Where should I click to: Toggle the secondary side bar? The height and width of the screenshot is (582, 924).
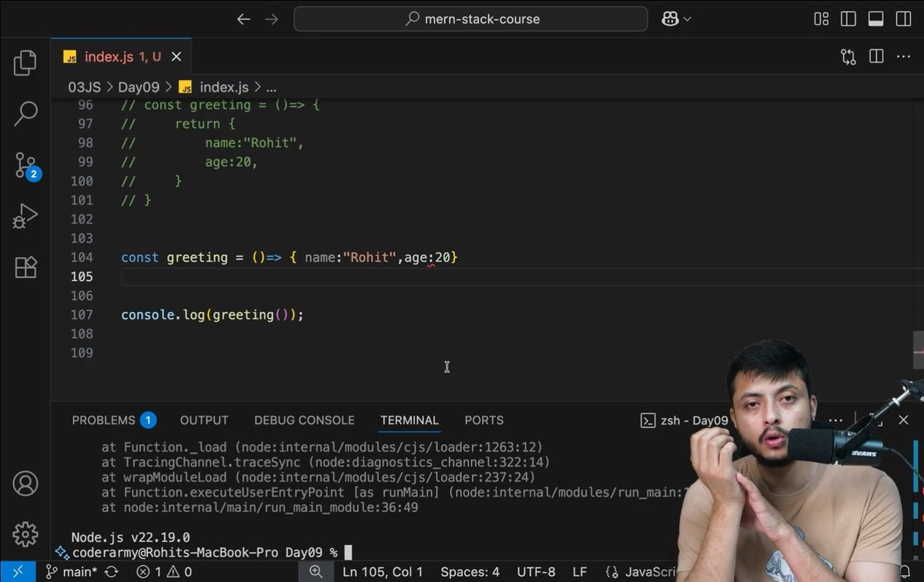point(903,19)
